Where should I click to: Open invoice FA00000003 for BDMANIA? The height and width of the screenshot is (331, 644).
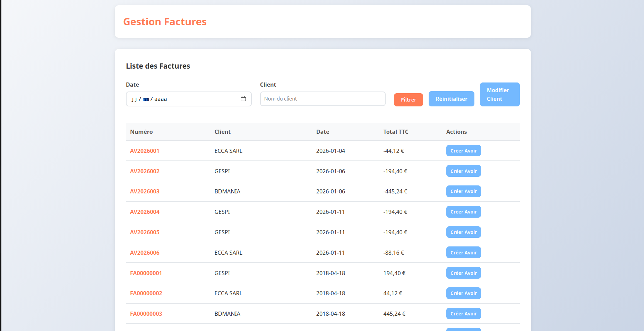tap(146, 314)
